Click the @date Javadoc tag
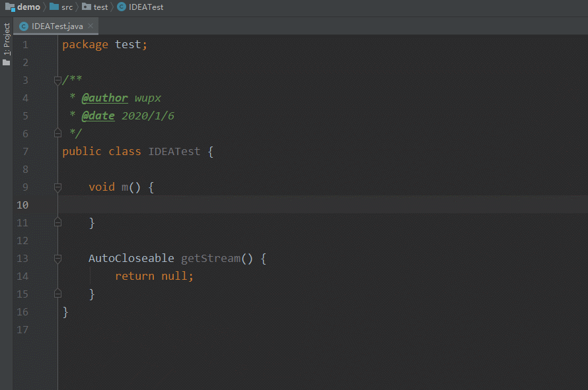Image resolution: width=588 pixels, height=390 pixels. (98, 115)
